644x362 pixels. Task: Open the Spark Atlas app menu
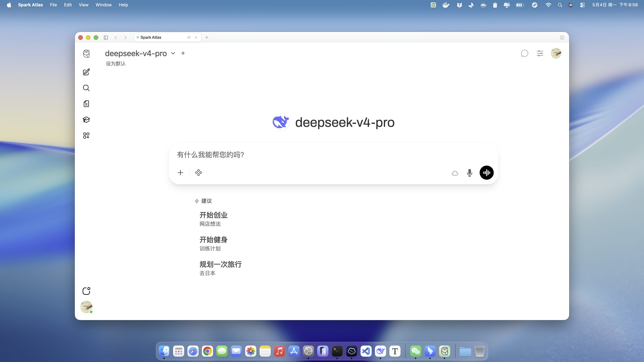point(31,5)
